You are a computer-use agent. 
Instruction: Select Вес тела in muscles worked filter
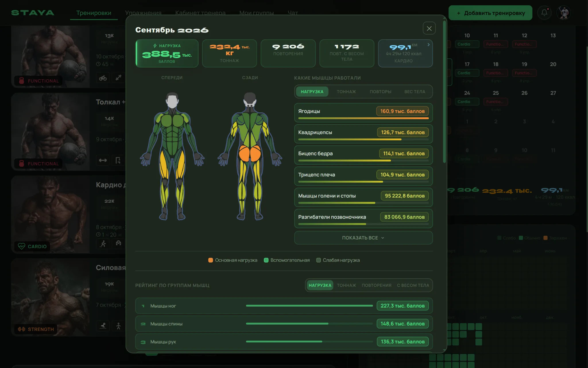[x=415, y=92]
